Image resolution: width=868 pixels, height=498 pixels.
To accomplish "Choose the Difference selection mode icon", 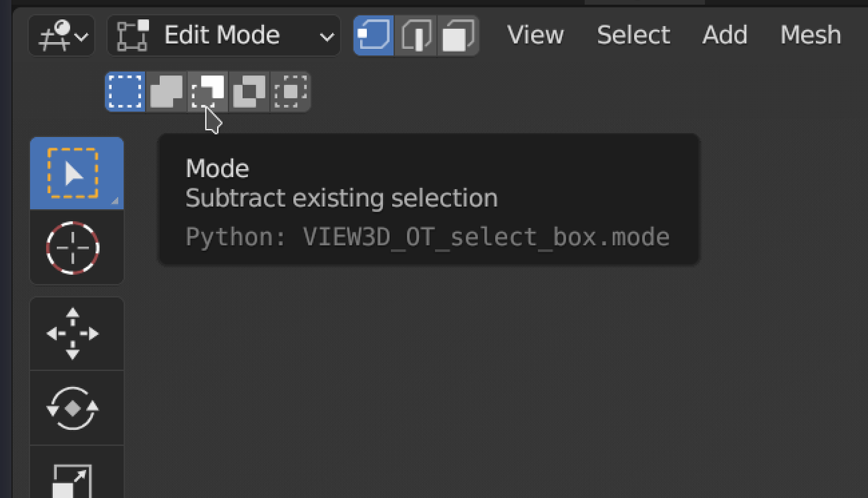I will click(x=249, y=92).
